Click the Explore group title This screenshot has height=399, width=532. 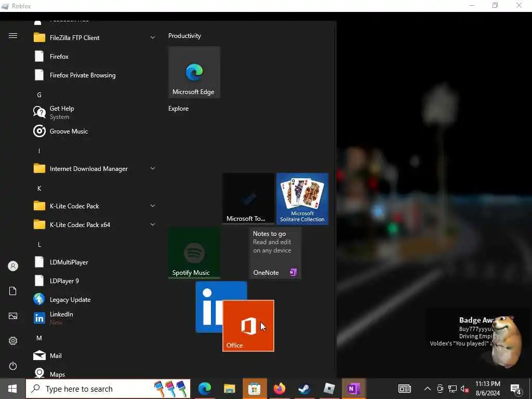[179, 109]
